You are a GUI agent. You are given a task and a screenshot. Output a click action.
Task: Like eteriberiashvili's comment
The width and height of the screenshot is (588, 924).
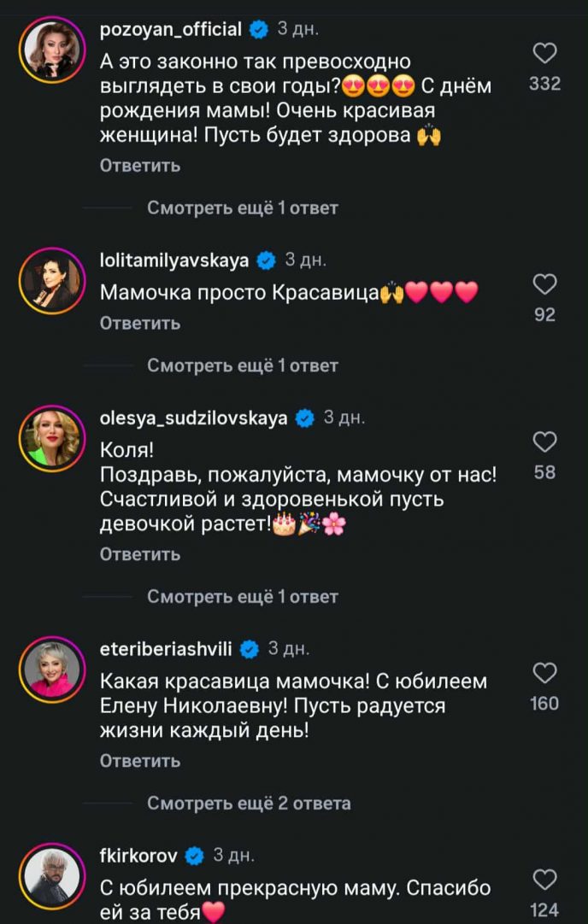click(544, 674)
